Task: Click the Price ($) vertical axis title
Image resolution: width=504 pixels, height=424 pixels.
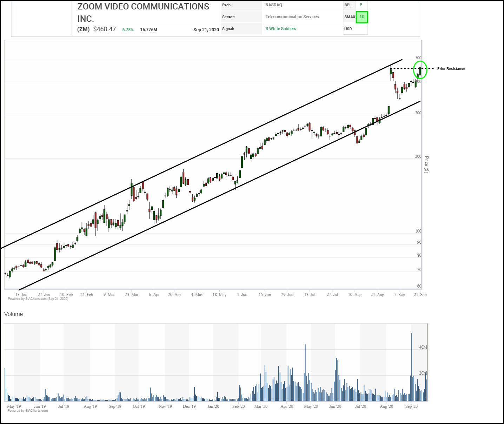Action: [426, 164]
